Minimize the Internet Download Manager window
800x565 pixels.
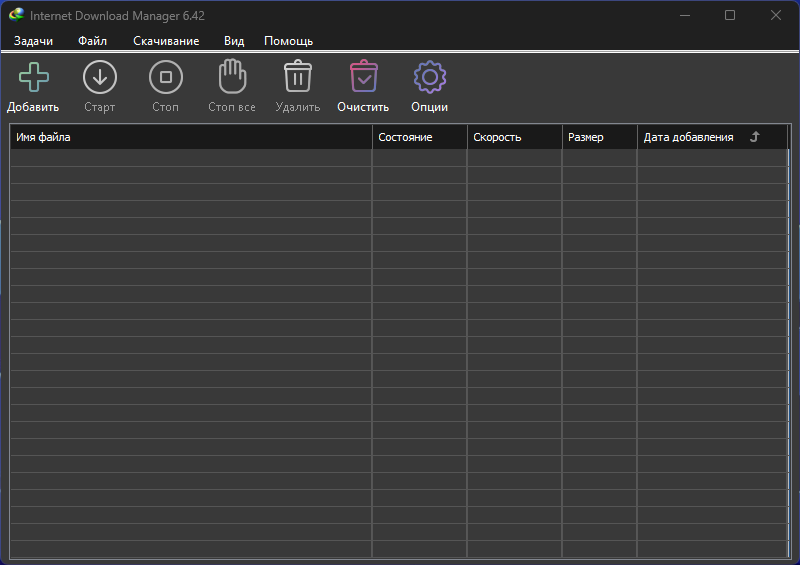685,15
